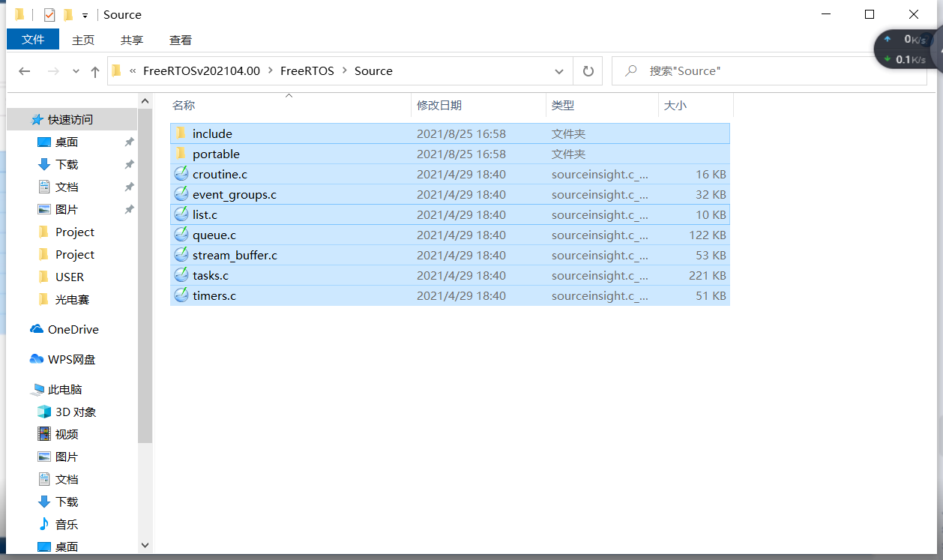
Task: Click the queue.c file icon
Action: click(x=181, y=235)
